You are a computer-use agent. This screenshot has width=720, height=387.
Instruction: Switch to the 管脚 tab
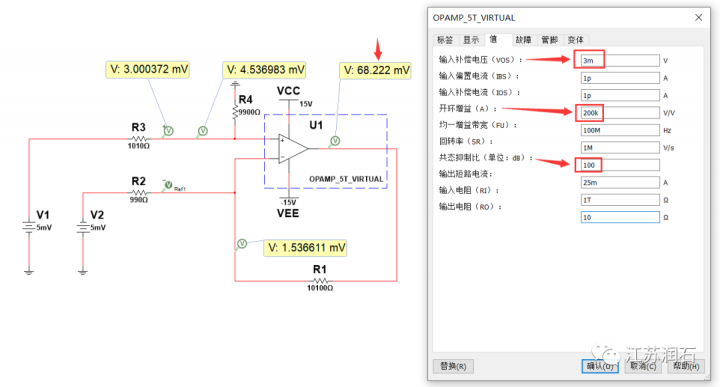[549, 40]
